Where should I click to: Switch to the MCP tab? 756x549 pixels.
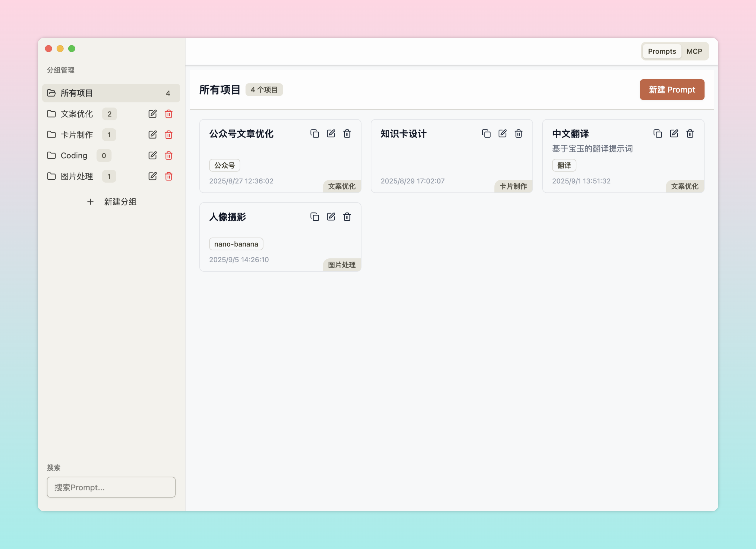[694, 51]
